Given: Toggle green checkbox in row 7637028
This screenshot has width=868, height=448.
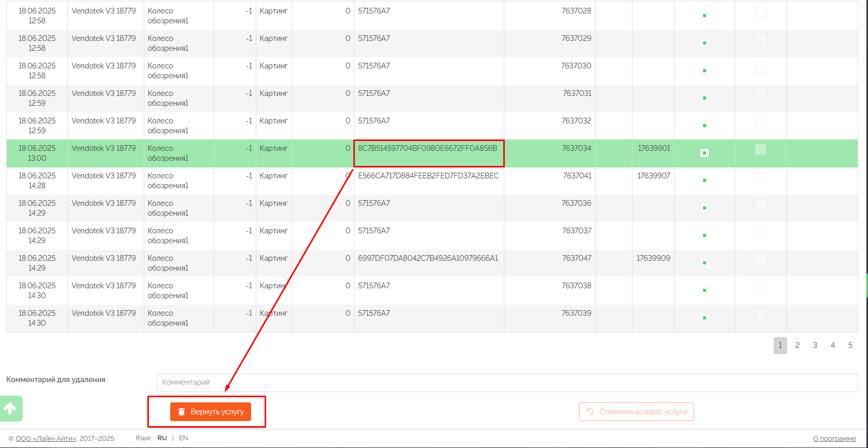Looking at the screenshot, I should [x=704, y=16].
